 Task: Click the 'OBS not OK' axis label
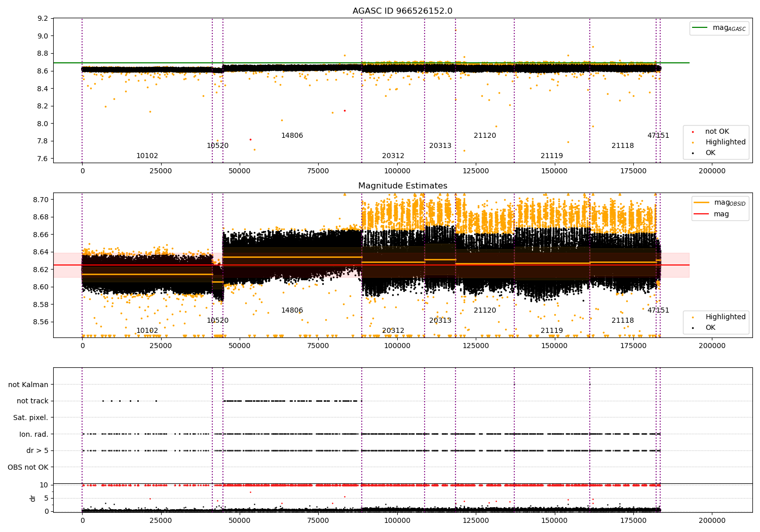tap(28, 467)
